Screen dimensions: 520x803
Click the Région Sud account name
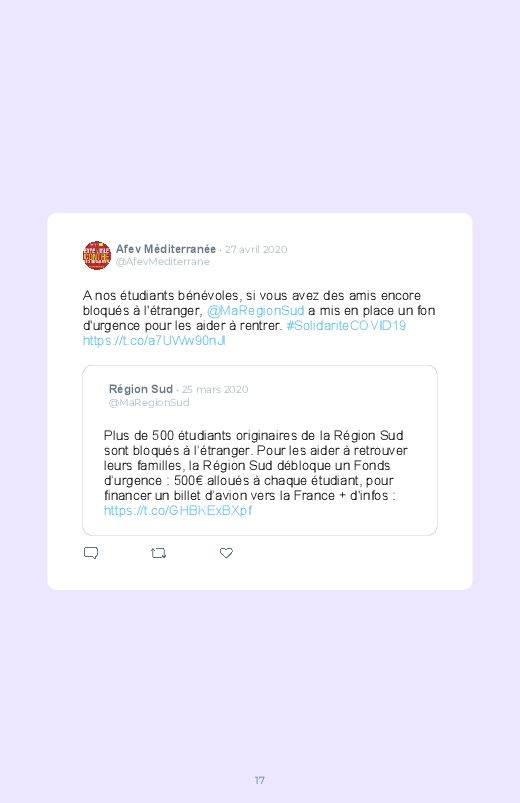[x=140, y=389]
